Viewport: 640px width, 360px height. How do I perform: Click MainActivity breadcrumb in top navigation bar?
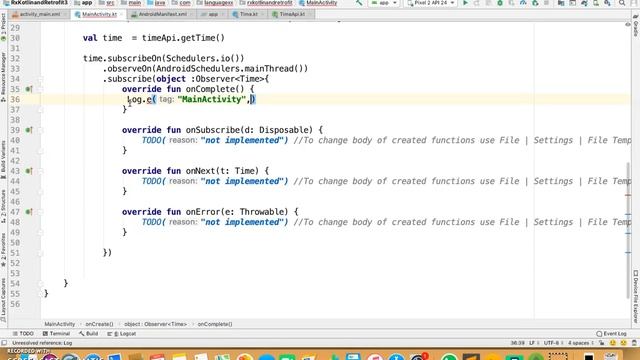coord(318,3)
